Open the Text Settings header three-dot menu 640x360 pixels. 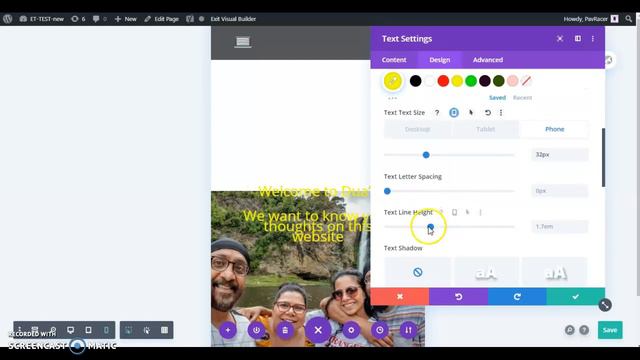coord(593,38)
